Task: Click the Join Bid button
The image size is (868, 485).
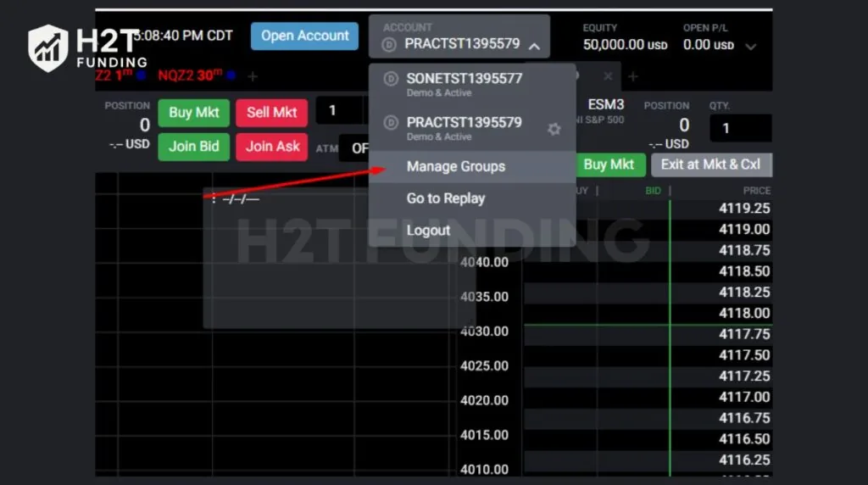Action: tap(194, 147)
